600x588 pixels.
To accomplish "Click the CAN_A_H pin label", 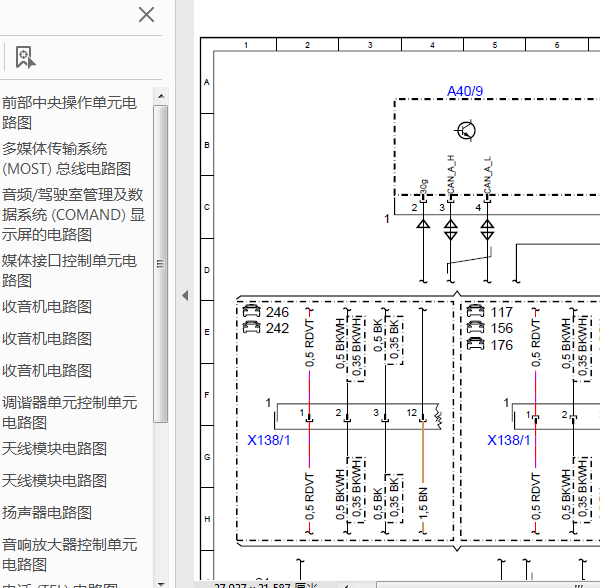I will [x=450, y=175].
